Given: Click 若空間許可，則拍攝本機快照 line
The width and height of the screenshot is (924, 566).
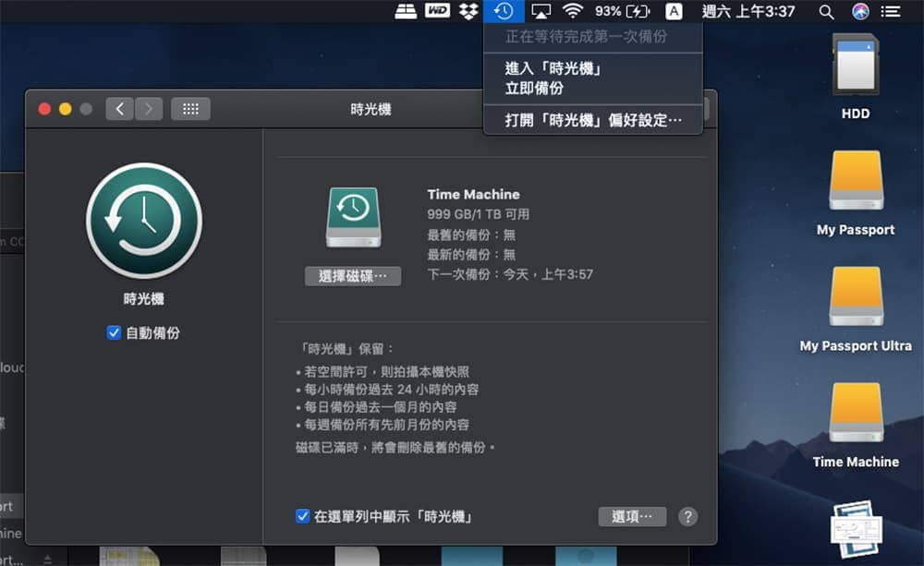Looking at the screenshot, I should pyautogui.click(x=383, y=372).
